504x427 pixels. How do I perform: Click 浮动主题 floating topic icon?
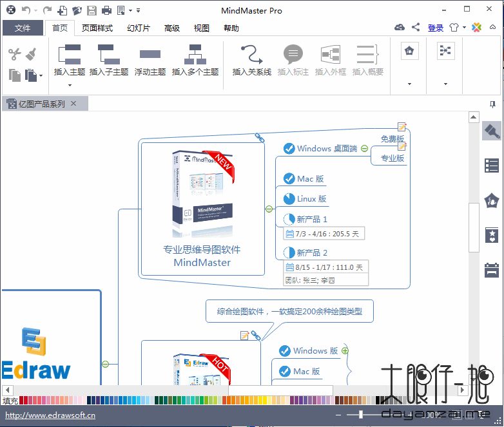click(150, 54)
